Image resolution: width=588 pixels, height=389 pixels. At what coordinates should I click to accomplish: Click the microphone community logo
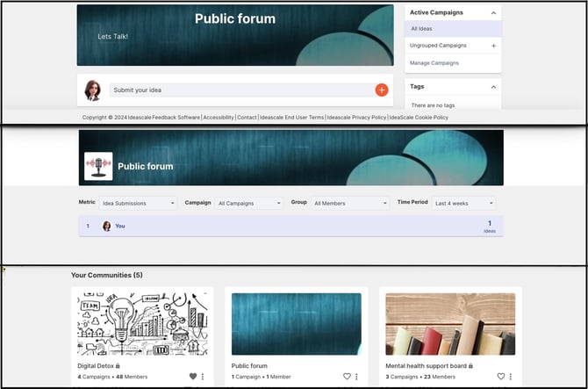coord(98,166)
